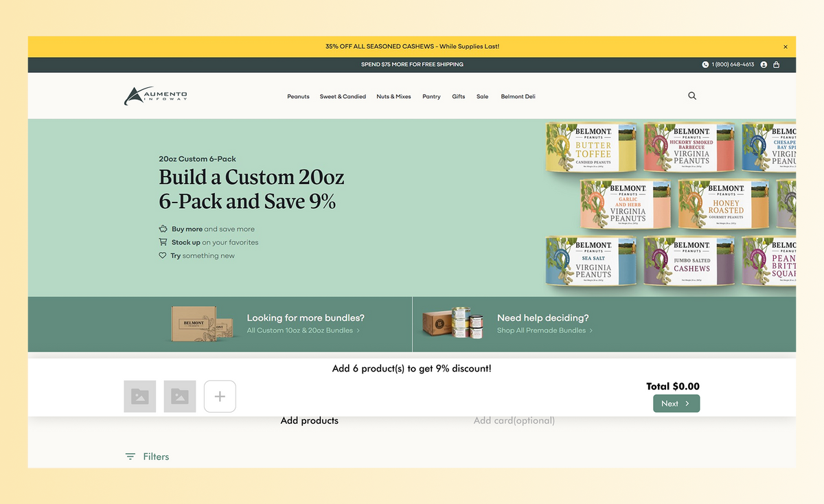Follow All Custom 10oz & 20oz Bundles link
Viewport: 824px width, 504px height.
tap(304, 330)
